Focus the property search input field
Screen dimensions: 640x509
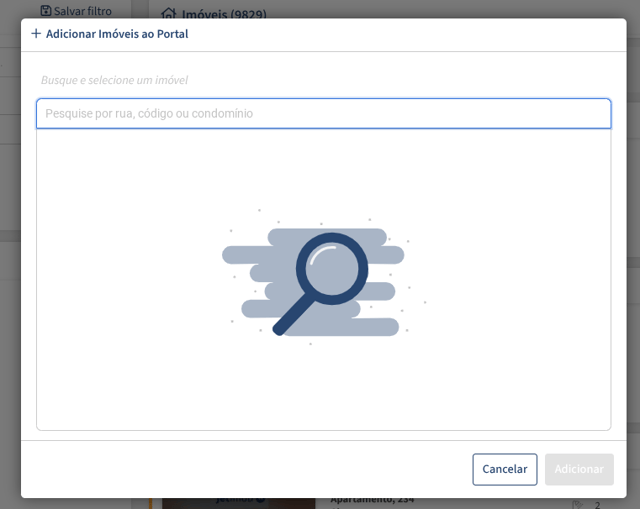tap(324, 113)
